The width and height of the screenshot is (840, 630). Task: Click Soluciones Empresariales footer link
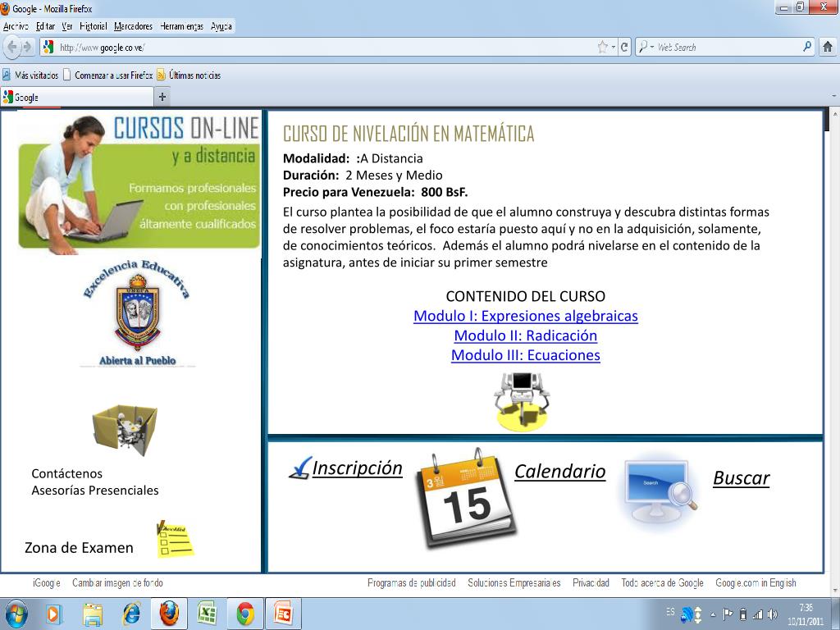click(514, 582)
